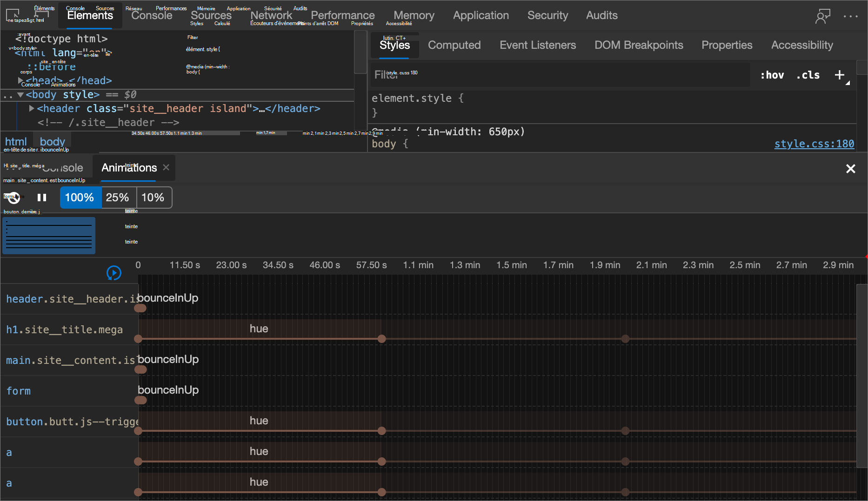This screenshot has height=501, width=868.
Task: Toggle the .cls classes panel
Action: tap(808, 75)
